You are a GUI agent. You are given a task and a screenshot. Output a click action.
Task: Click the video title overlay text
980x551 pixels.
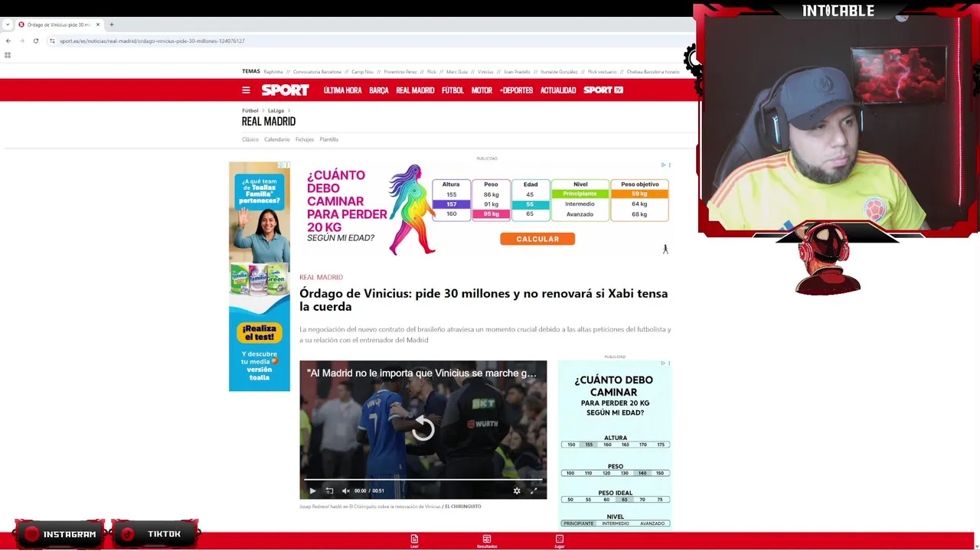click(422, 373)
